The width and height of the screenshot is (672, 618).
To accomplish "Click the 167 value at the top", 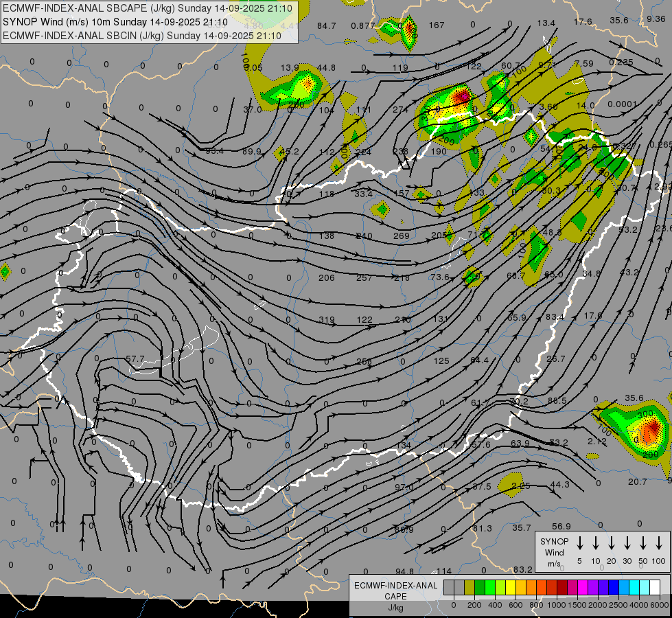I will (437, 25).
